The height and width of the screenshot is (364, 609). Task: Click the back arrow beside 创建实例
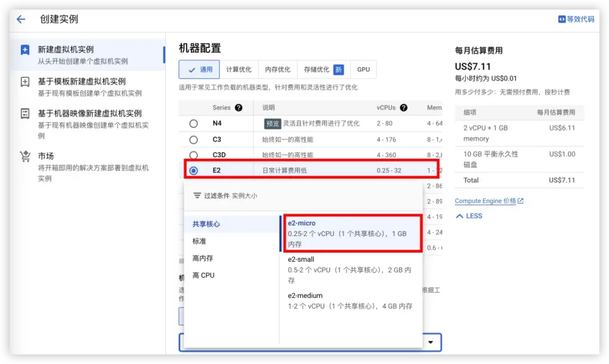21,19
